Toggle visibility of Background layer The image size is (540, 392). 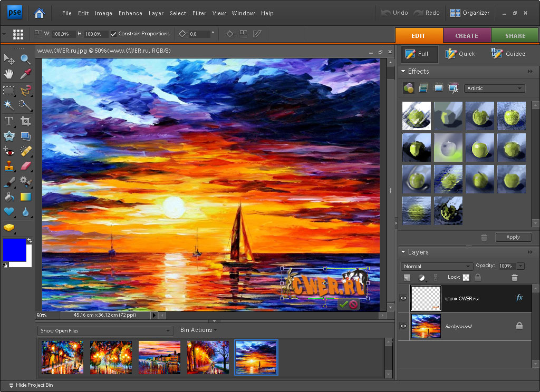click(x=403, y=326)
